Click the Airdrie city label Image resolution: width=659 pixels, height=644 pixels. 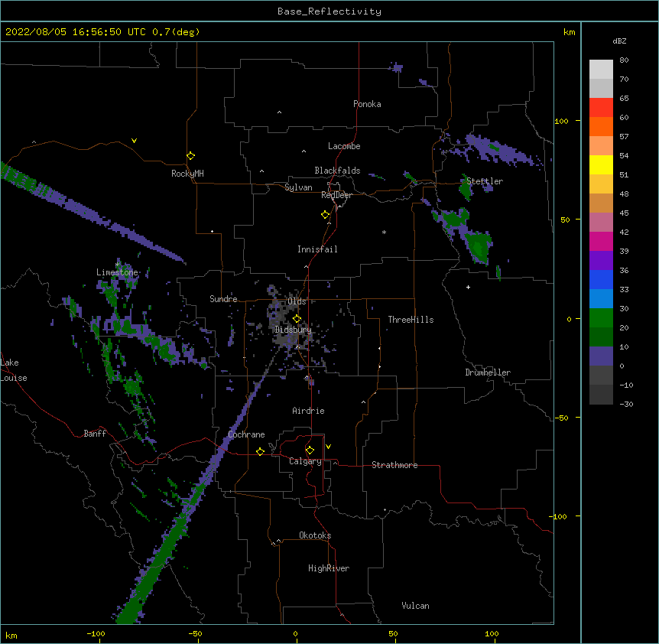tap(309, 411)
